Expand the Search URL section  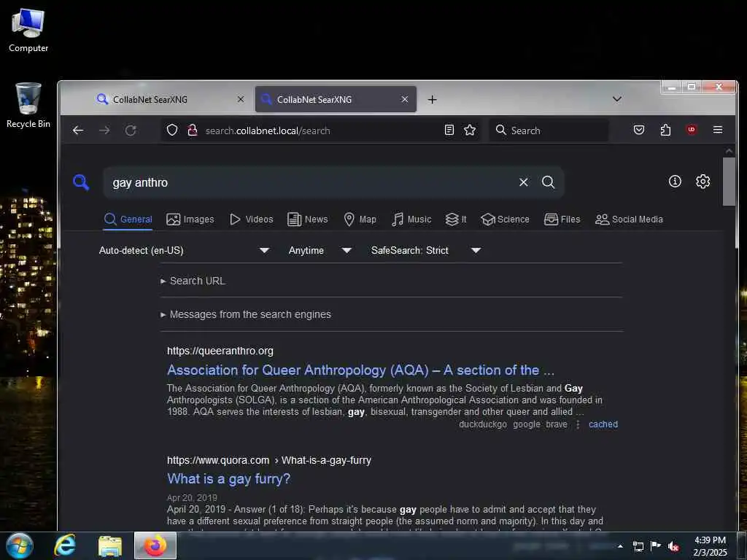[193, 281]
